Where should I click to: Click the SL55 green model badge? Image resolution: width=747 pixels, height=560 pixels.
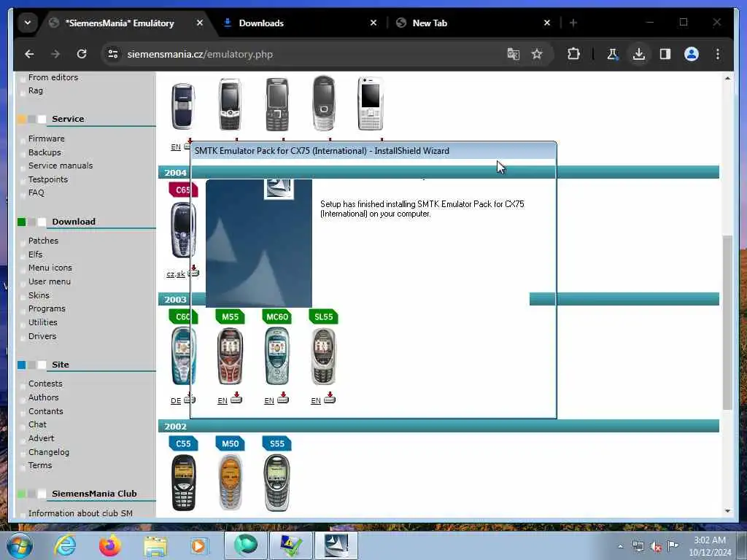click(x=323, y=317)
